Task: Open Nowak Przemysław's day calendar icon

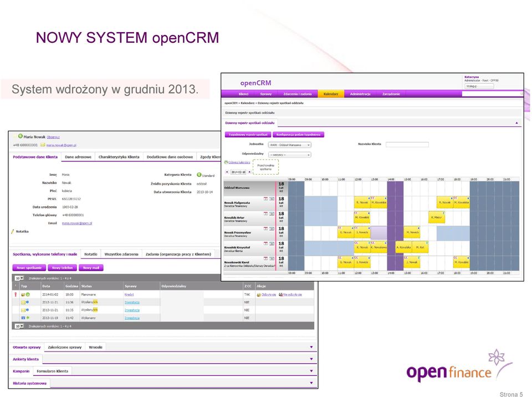Action: tap(266, 228)
